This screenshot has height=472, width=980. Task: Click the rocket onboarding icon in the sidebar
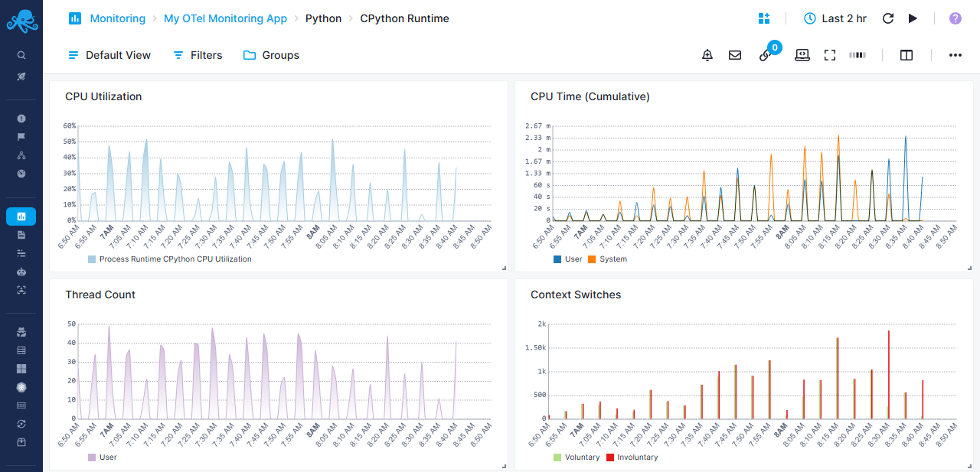click(21, 76)
